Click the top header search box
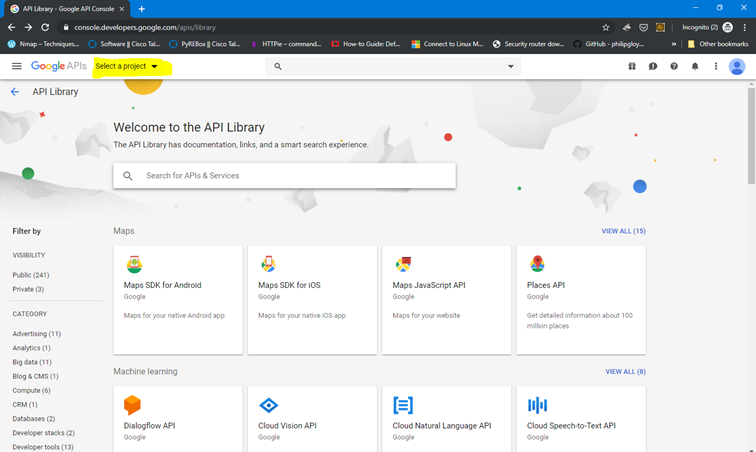This screenshot has height=452, width=756. pos(393,67)
